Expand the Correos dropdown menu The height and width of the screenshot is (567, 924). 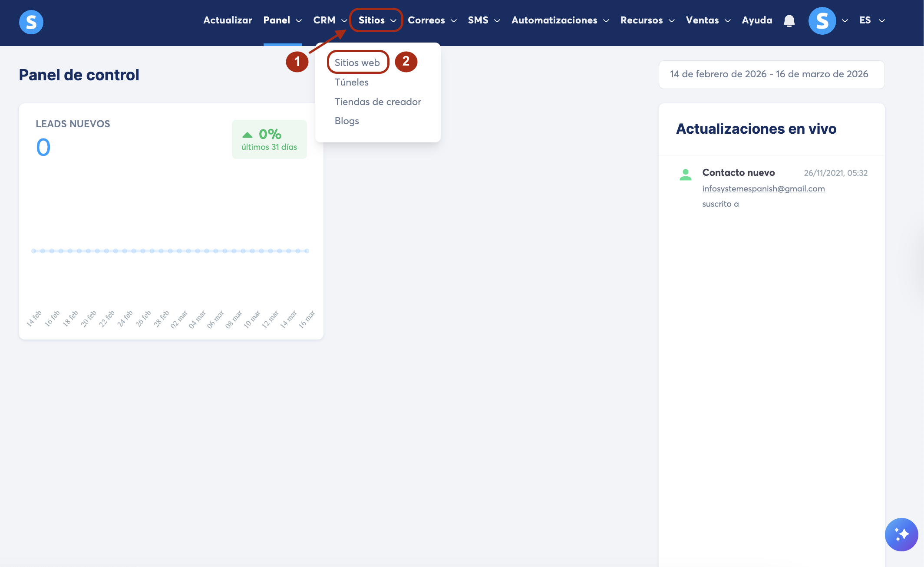tap(432, 20)
